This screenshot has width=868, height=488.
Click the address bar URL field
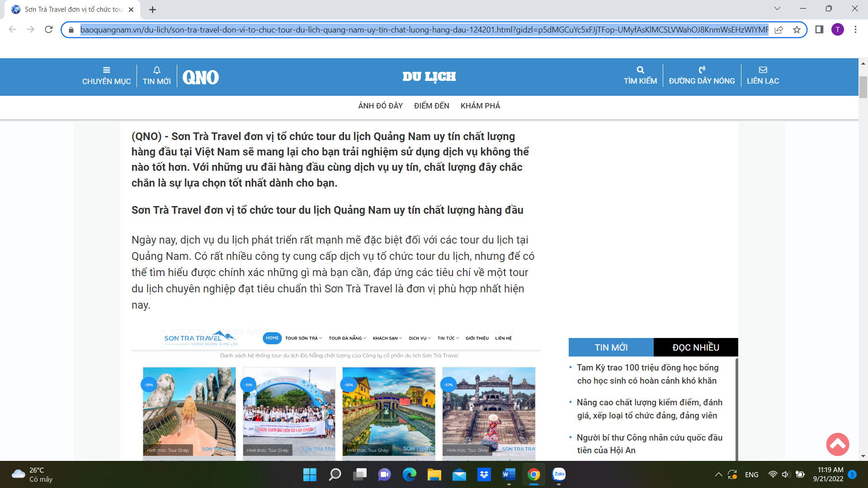(424, 30)
